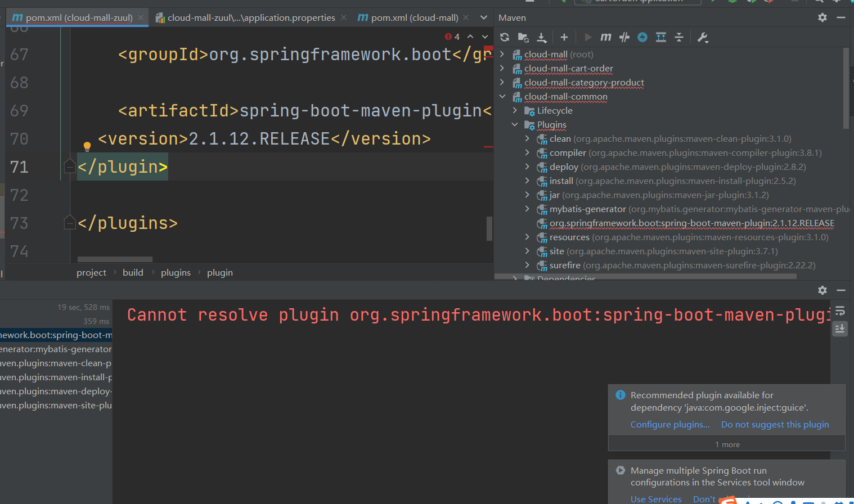Click greyed Run Maven Build arrow
The width and height of the screenshot is (854, 504).
pos(588,37)
